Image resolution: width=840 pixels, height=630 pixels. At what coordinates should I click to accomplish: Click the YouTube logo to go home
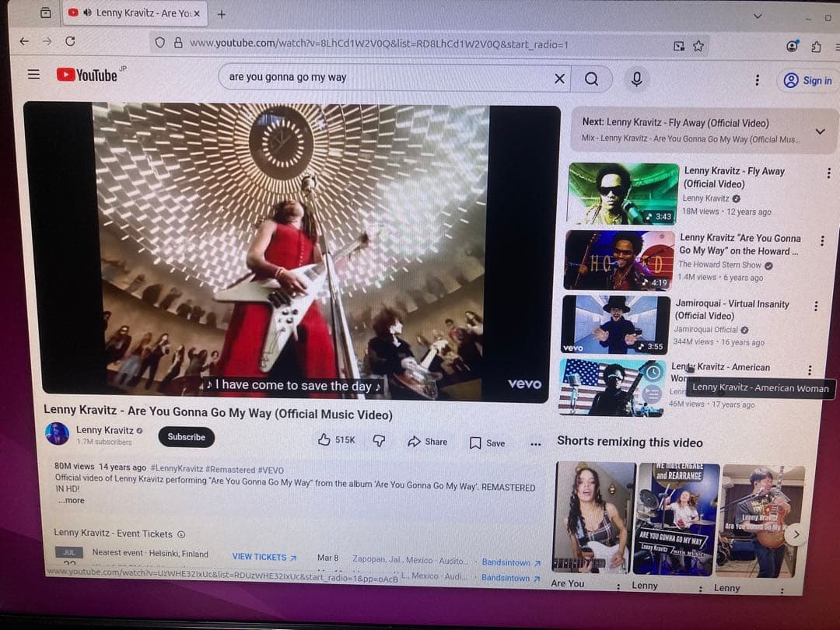[87, 75]
